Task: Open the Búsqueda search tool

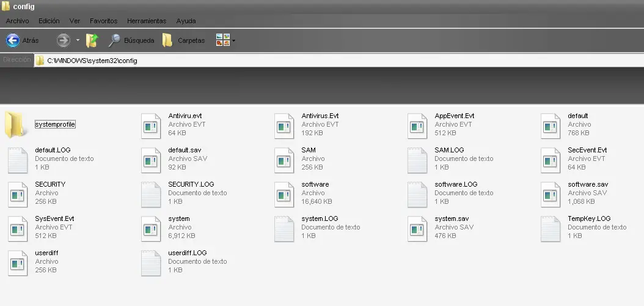Action: pyautogui.click(x=131, y=40)
